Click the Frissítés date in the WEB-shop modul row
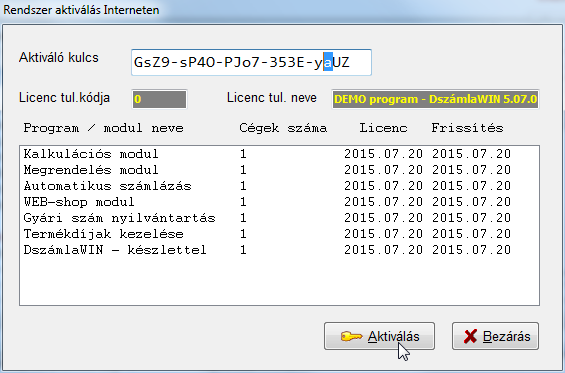This screenshot has height=373, width=565. (x=472, y=202)
